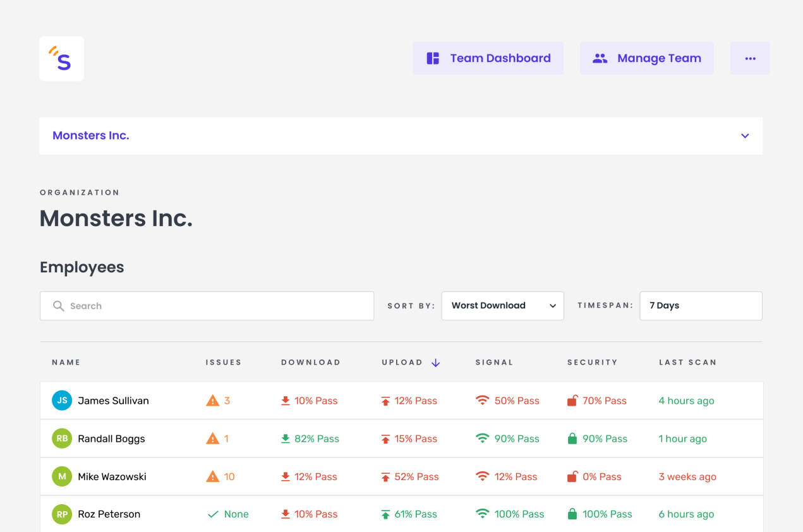The image size is (803, 532).
Task: Sort by the Name column header
Action: click(x=66, y=363)
